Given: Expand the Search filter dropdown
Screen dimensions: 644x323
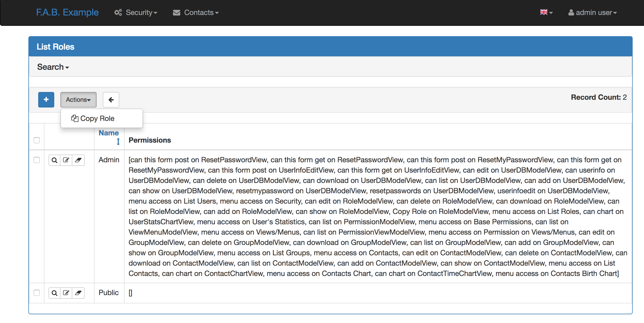Looking at the screenshot, I should 53,67.
